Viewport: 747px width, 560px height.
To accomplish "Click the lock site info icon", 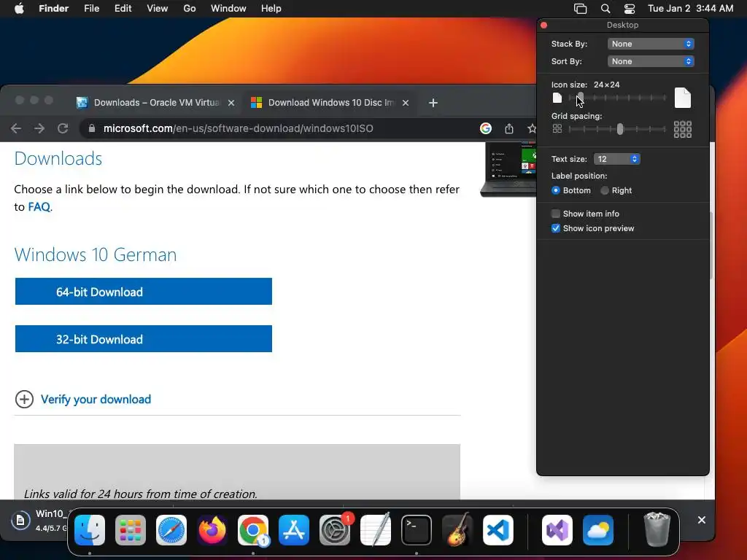I will 92,128.
